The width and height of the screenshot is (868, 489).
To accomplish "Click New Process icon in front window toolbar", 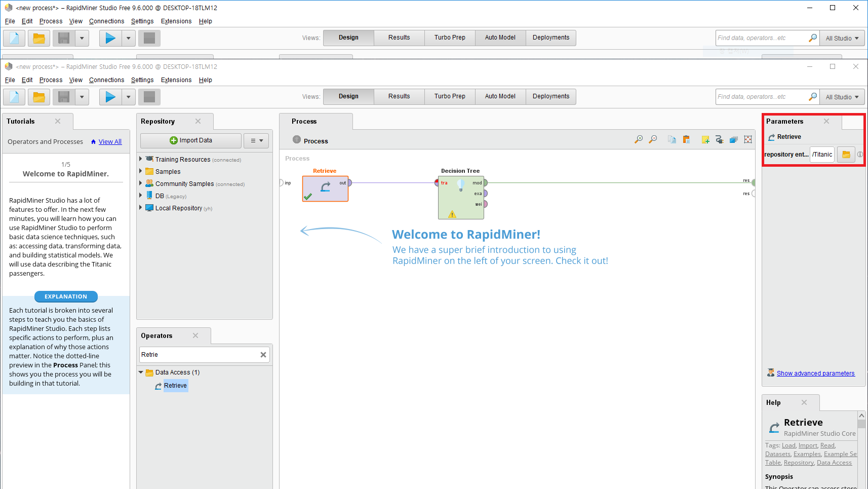I will (14, 97).
